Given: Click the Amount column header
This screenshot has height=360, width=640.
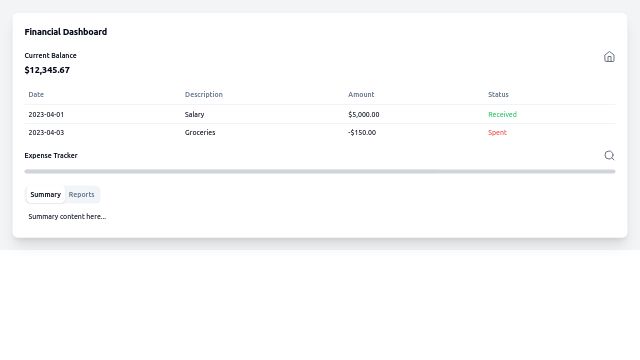Looking at the screenshot, I should point(361,94).
